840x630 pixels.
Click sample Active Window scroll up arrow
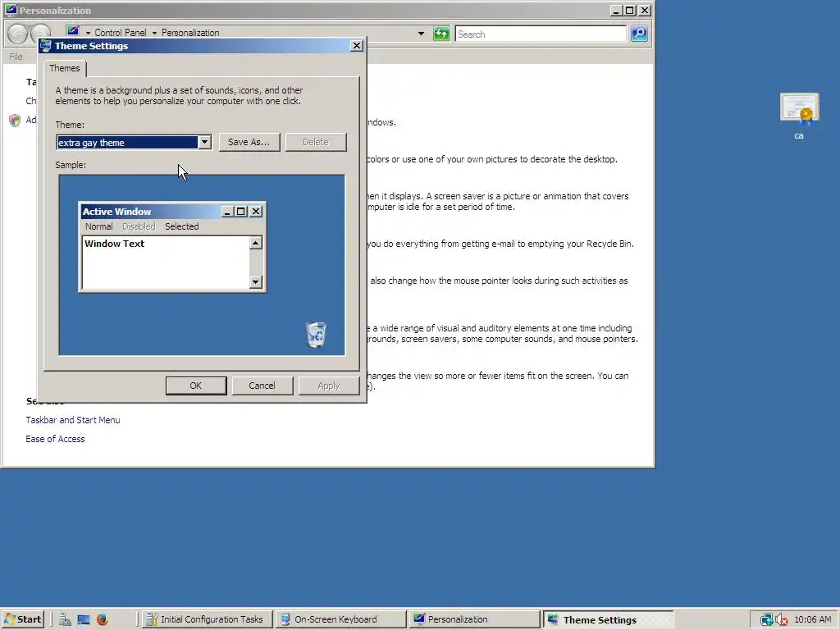tap(256, 243)
